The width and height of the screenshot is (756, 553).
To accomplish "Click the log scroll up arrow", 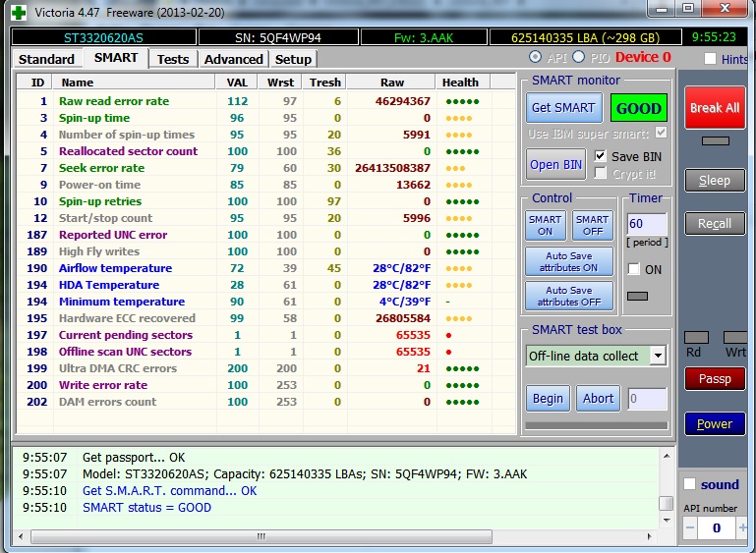I will [667, 456].
